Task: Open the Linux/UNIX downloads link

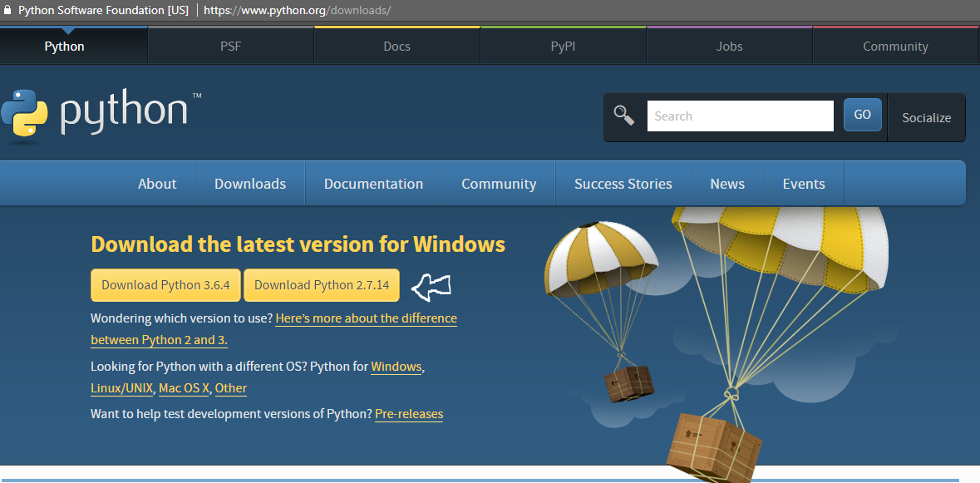Action: [121, 387]
